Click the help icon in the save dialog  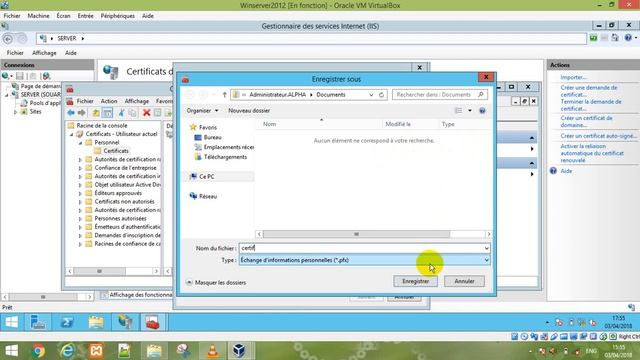click(x=482, y=111)
